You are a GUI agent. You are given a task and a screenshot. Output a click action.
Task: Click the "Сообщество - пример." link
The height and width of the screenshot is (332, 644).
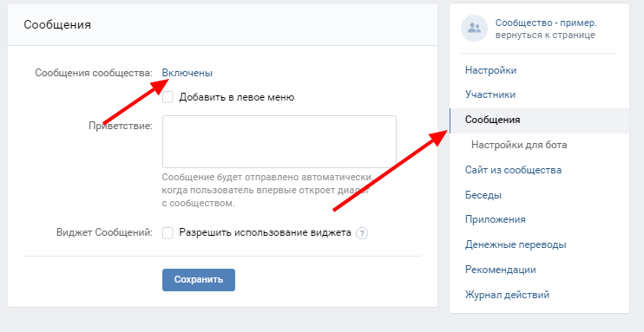(546, 23)
